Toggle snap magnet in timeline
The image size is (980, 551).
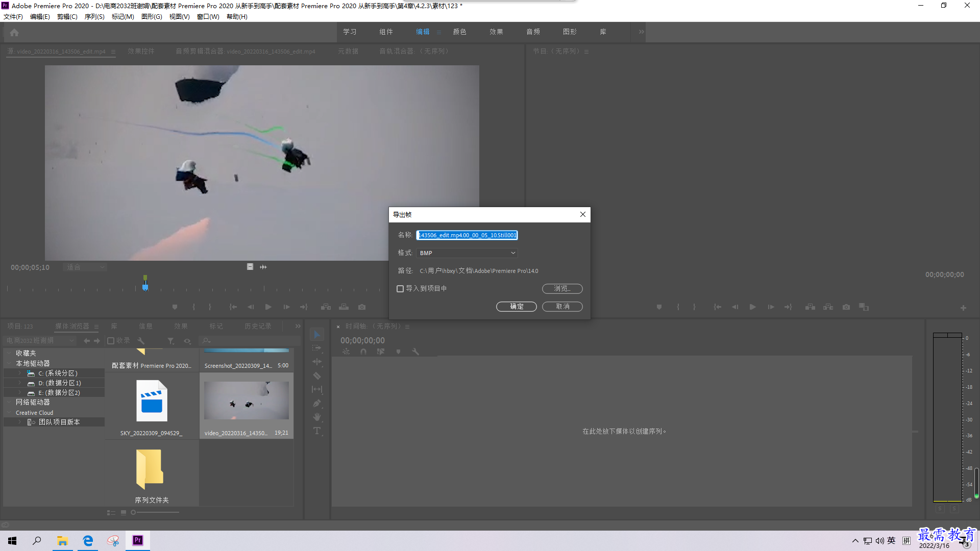click(x=363, y=352)
